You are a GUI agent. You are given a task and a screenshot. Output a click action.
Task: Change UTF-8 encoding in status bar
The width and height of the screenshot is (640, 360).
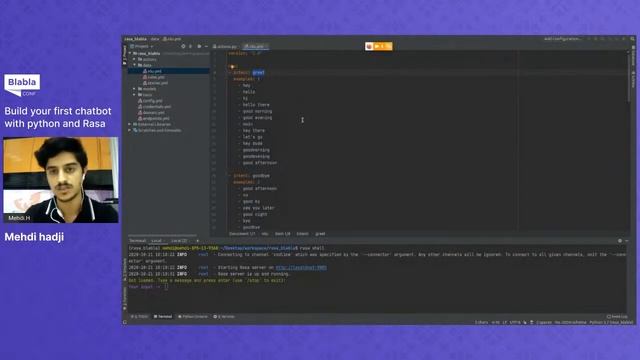(x=515, y=322)
